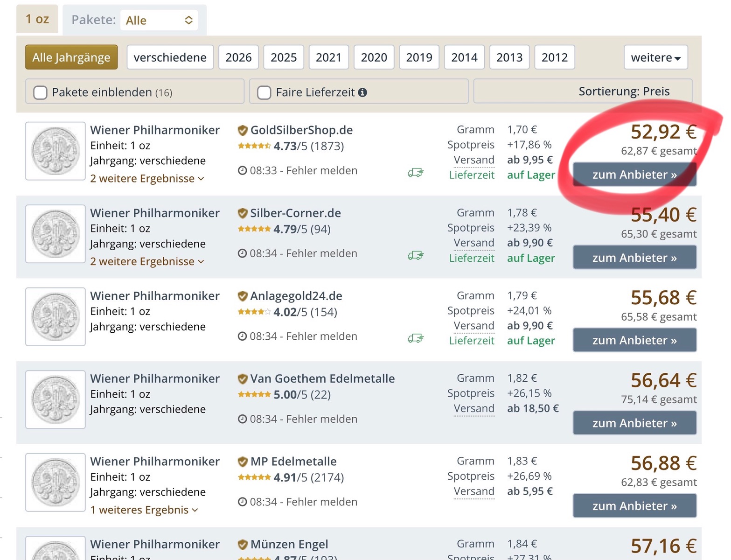Enable the Pakete einblenden checkbox

point(41,92)
